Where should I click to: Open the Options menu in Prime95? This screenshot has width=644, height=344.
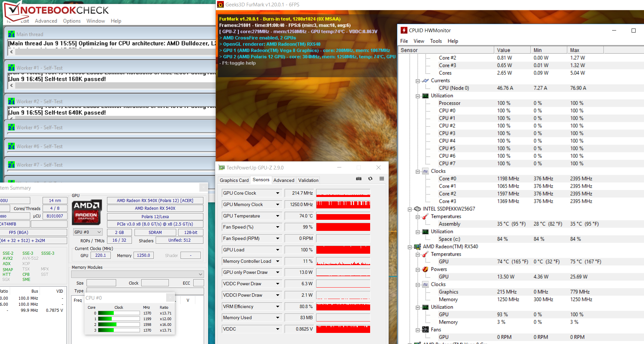(72, 21)
